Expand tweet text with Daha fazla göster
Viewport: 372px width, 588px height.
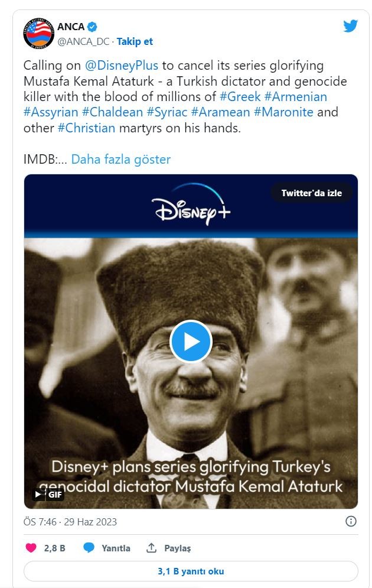120,159
